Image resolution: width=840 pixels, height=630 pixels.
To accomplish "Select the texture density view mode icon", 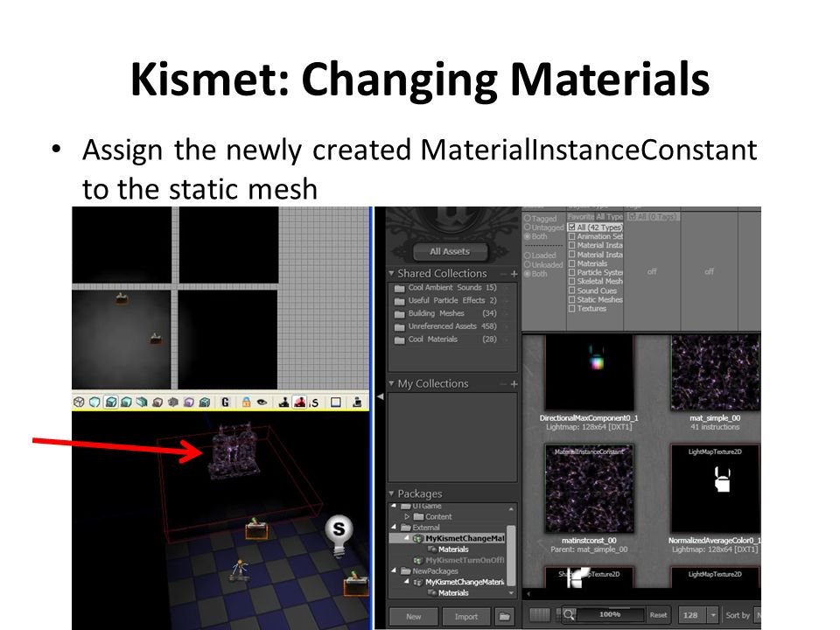I will pos(172,402).
